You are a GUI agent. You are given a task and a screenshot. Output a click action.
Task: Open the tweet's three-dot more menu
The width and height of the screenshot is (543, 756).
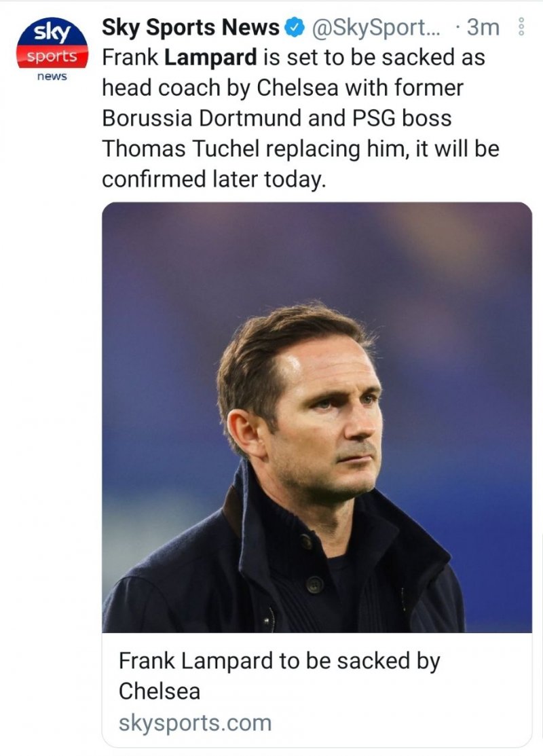pyautogui.click(x=521, y=27)
